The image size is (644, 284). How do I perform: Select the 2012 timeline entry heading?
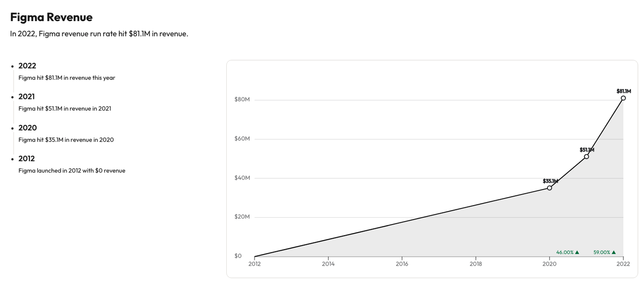click(26, 159)
